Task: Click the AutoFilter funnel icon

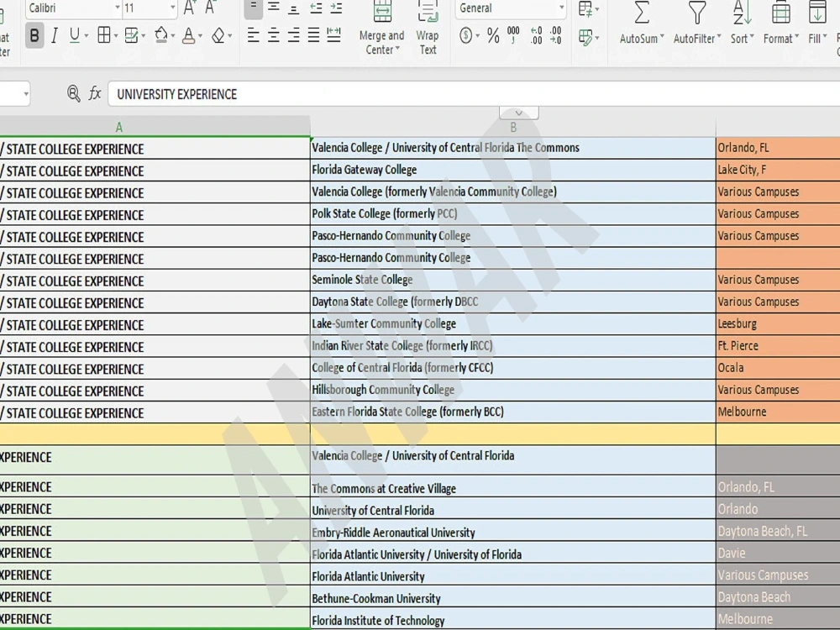Action: [697, 12]
